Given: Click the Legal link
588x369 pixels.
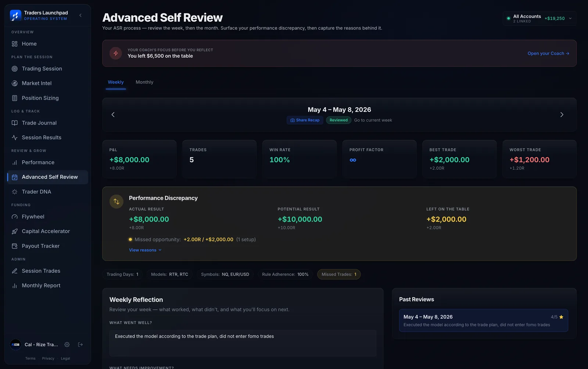Looking at the screenshot, I should 65,358.
